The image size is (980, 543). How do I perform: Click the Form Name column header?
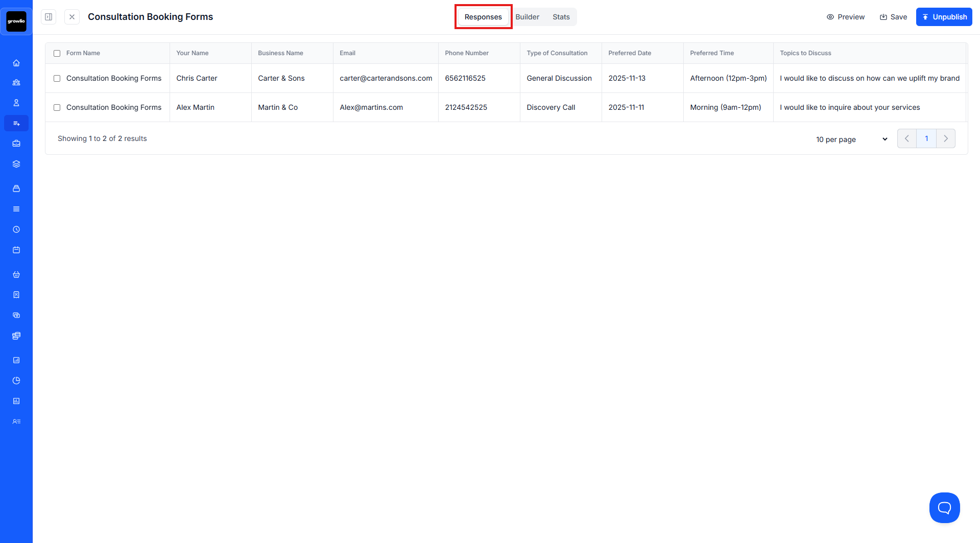click(x=83, y=53)
